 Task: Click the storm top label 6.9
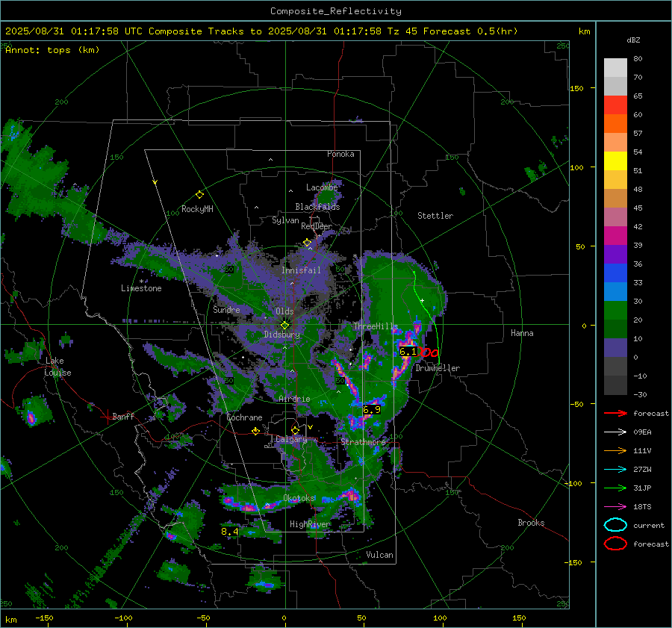tap(372, 410)
